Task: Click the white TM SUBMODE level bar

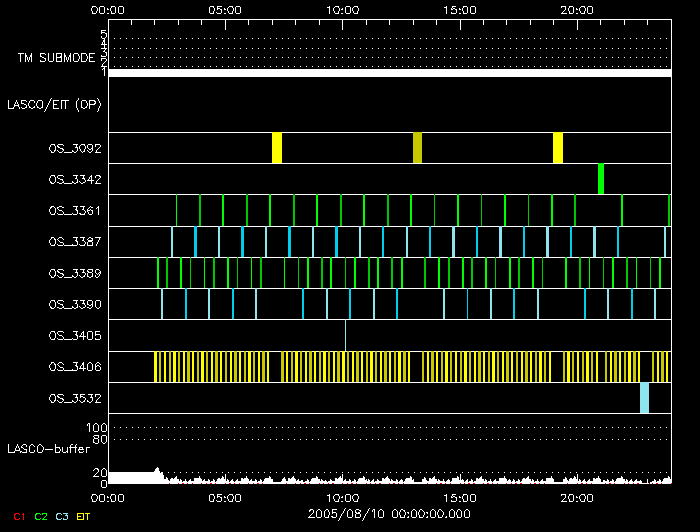Action: pos(389,73)
